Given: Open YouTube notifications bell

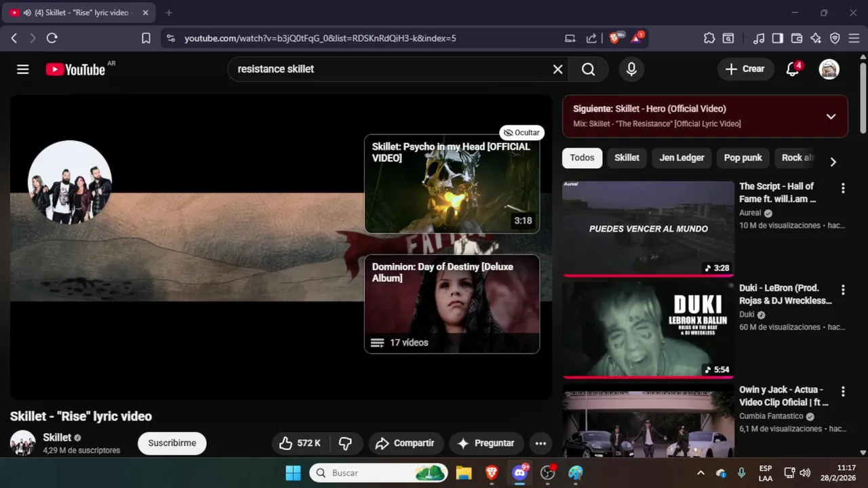Looking at the screenshot, I should 793,69.
